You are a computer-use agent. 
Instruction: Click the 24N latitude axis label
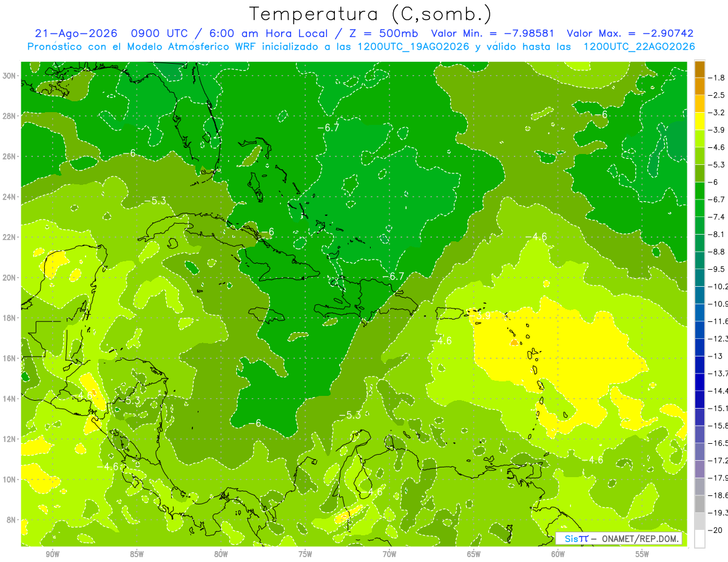10,197
